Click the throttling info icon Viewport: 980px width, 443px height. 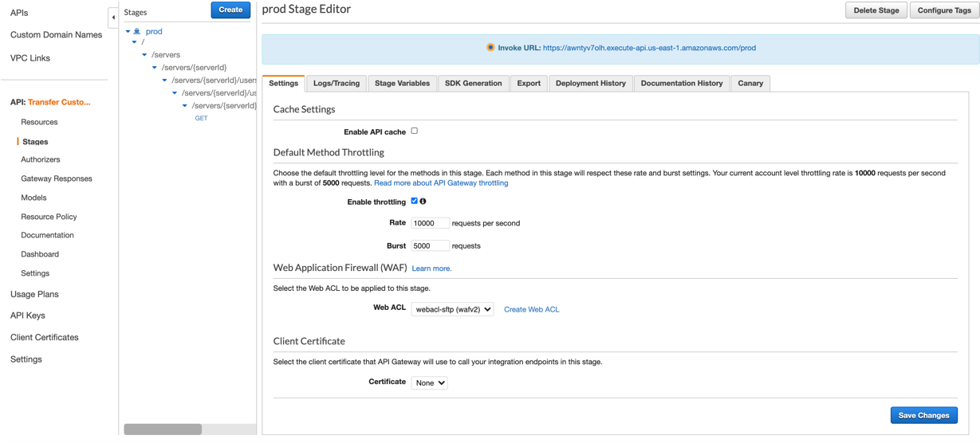pos(423,202)
